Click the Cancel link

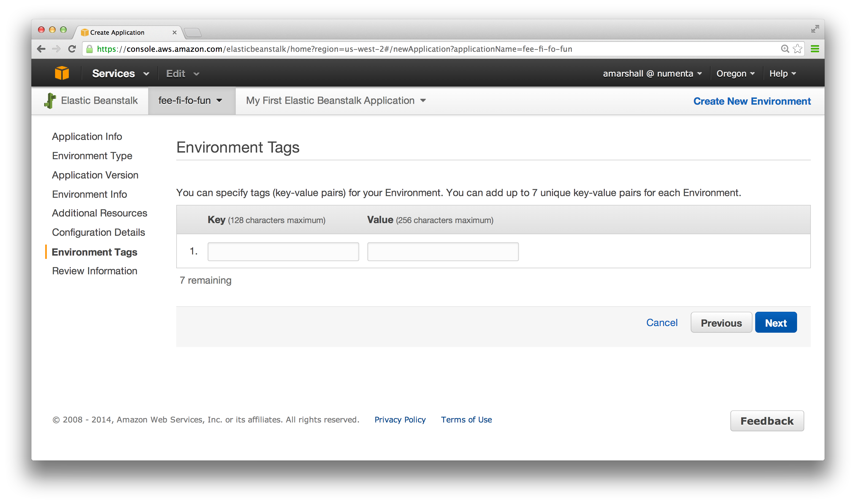click(x=662, y=323)
